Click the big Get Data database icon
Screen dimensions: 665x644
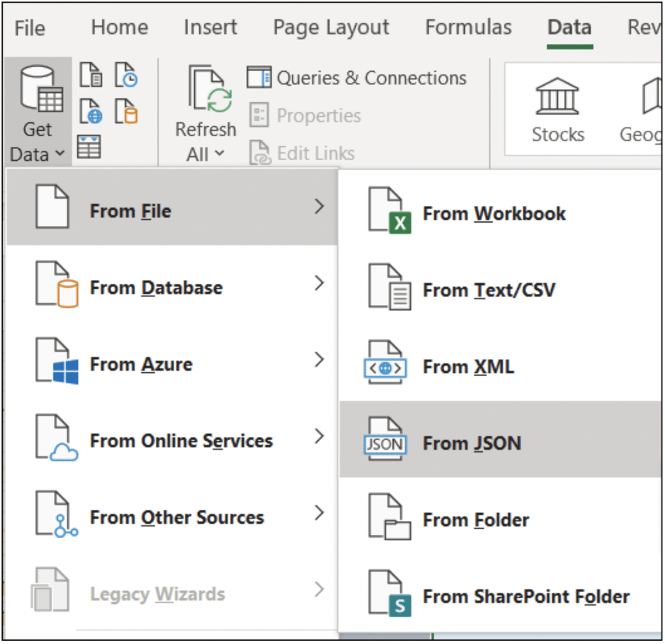tap(38, 86)
